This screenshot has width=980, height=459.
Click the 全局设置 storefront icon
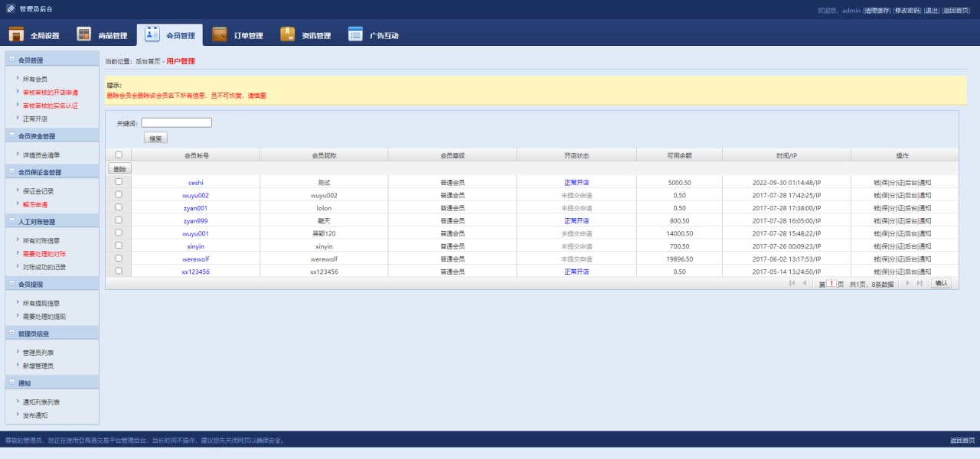[x=16, y=35]
